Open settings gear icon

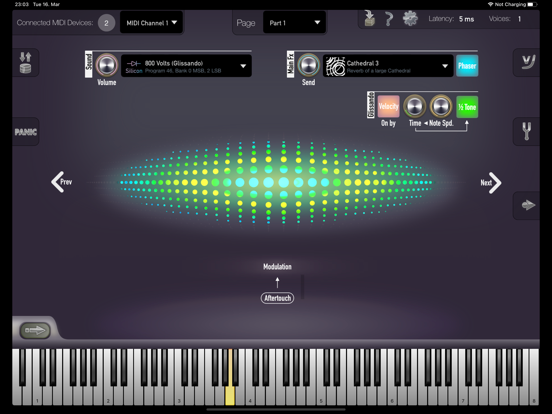(410, 18)
